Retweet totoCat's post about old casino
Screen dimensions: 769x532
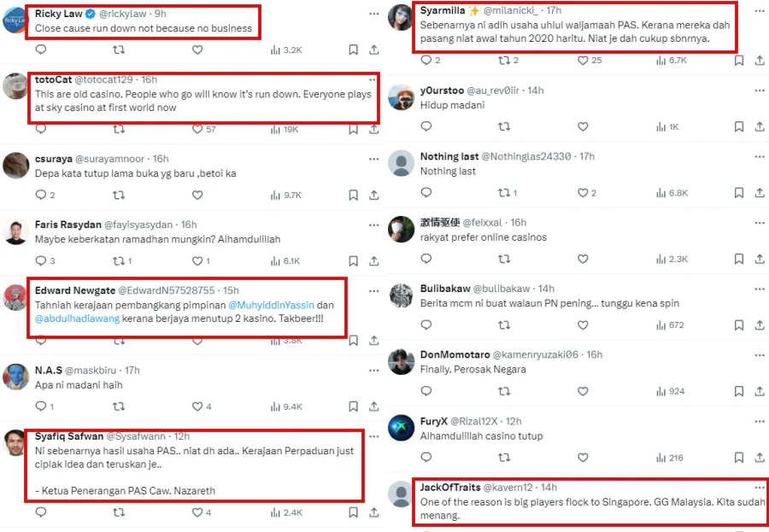(119, 129)
